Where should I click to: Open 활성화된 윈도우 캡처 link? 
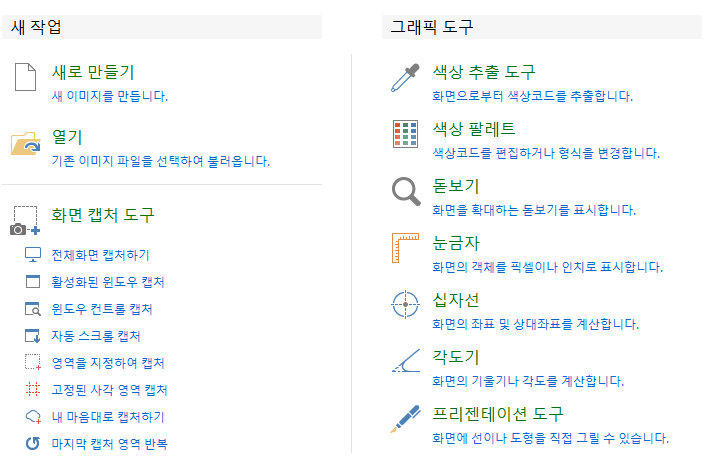108,282
